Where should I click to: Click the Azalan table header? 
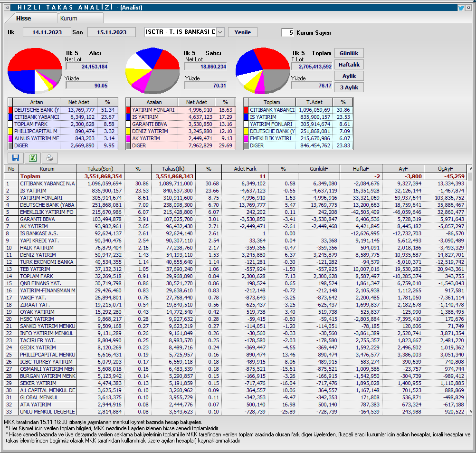coord(154,102)
